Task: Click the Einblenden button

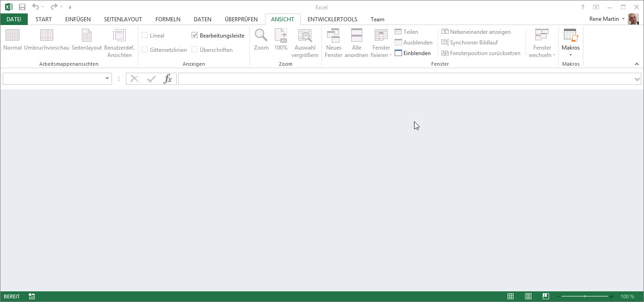Action: 413,53
